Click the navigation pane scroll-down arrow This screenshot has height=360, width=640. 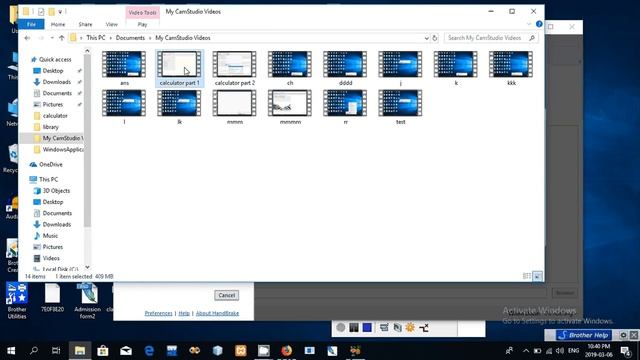87,267
